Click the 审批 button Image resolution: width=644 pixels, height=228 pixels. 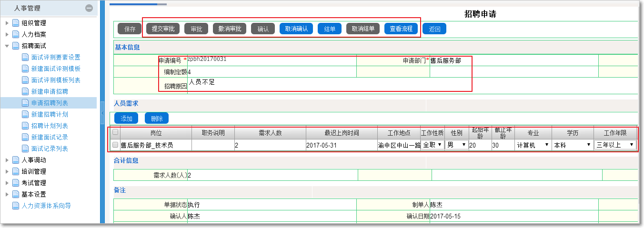click(196, 29)
